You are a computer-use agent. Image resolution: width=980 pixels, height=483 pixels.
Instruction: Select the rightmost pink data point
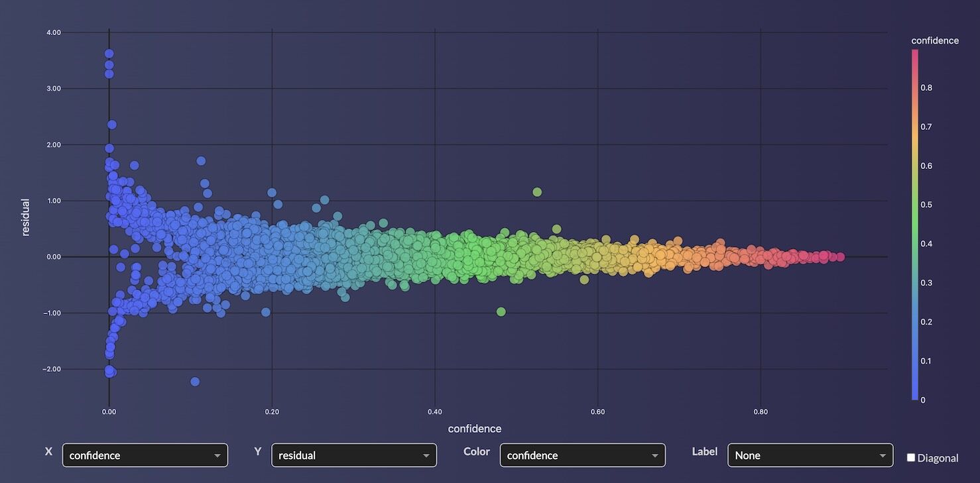click(x=840, y=257)
